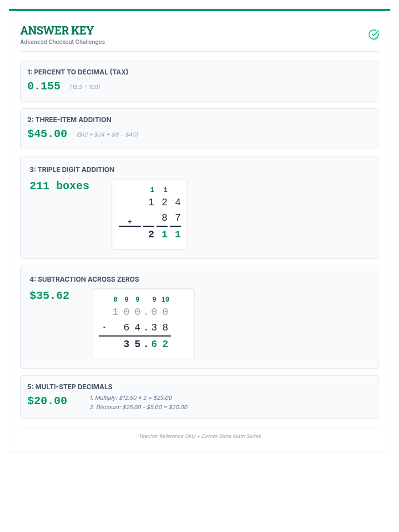The width and height of the screenshot is (399, 532).
Task: Click the Multiply $12.50 × 2 step
Action: click(131, 398)
